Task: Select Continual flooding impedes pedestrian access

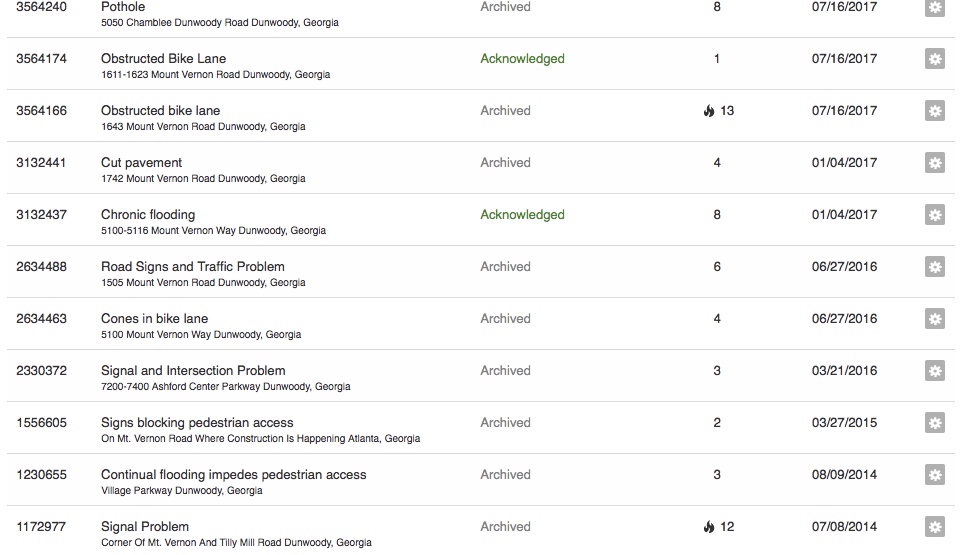Action: point(233,475)
